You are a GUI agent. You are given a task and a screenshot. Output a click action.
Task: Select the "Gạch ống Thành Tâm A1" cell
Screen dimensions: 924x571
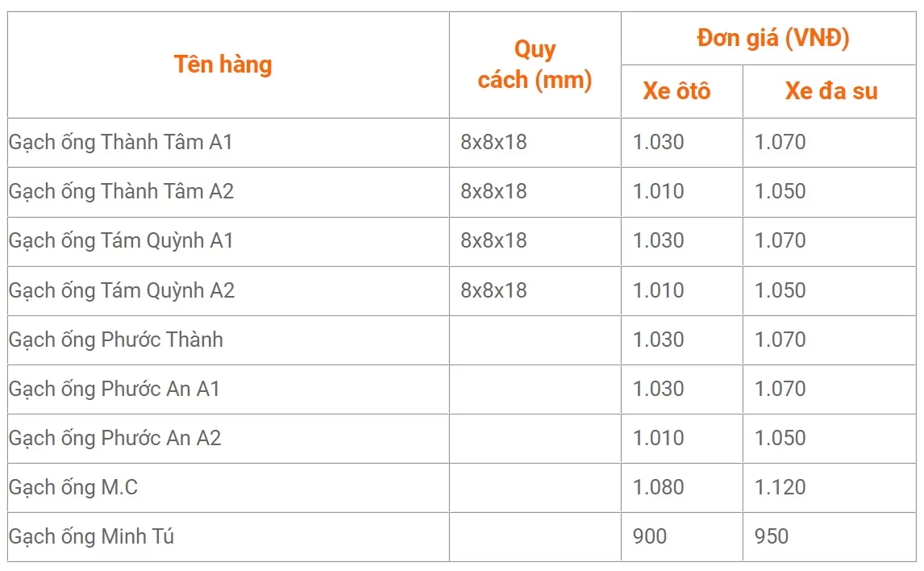pos(121,143)
